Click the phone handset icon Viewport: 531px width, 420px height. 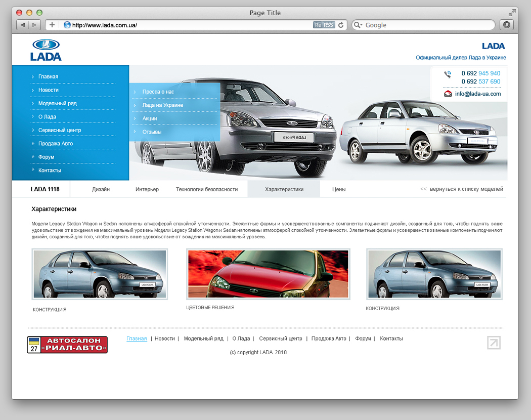[x=448, y=74]
